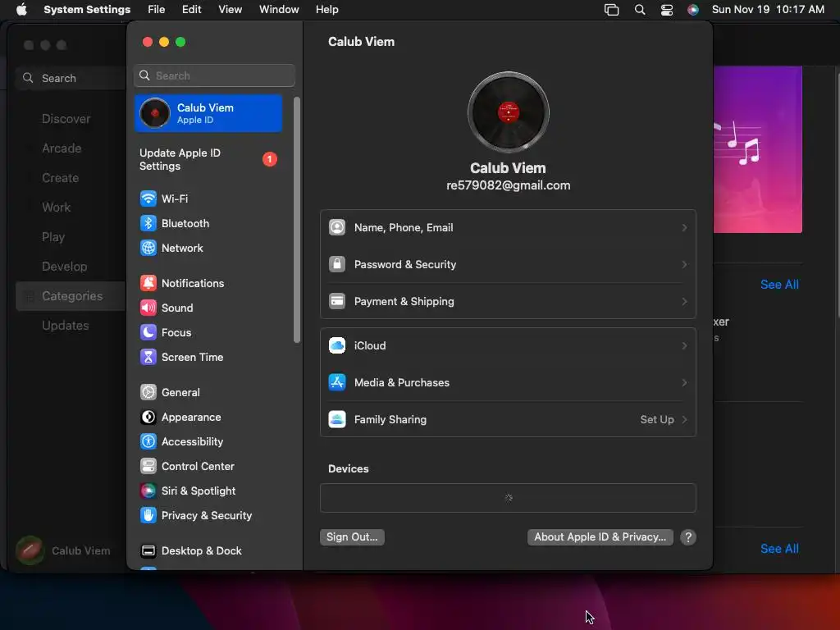The width and height of the screenshot is (840, 630).
Task: Expand the Media & Purchases chevron
Action: [685, 383]
